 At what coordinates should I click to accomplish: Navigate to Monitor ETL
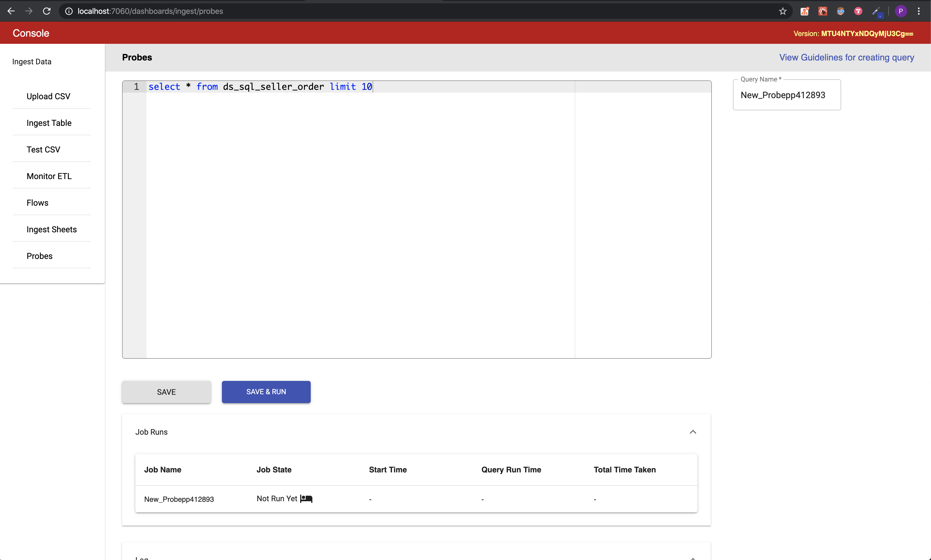[x=49, y=176]
